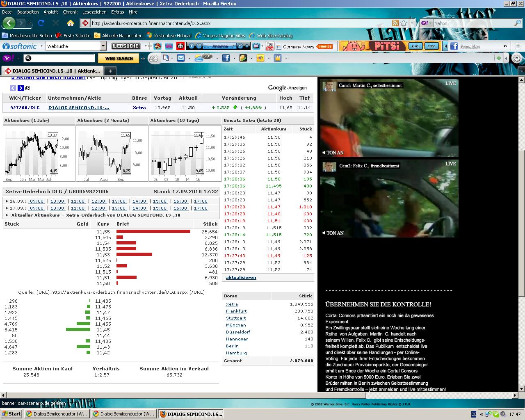Screen dimensions: 525x420
Task: Stop the Antenne radio player
Action: click(191, 46)
